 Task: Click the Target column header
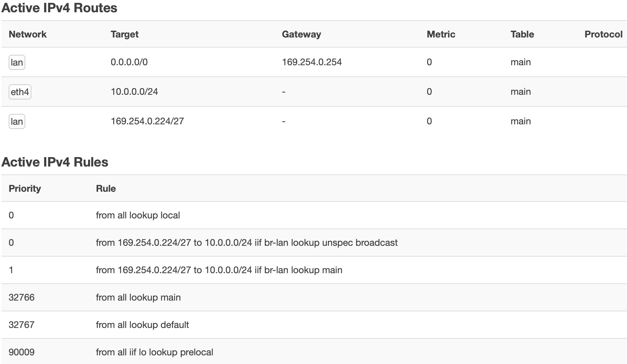(x=124, y=34)
